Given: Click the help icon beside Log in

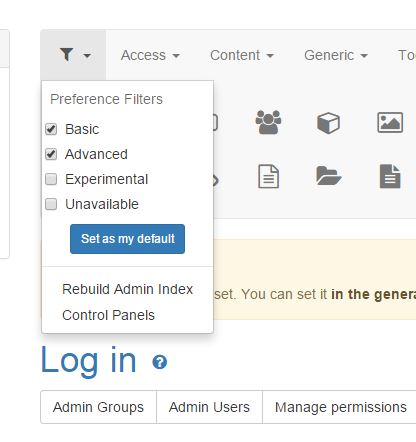Looking at the screenshot, I should point(160,362).
